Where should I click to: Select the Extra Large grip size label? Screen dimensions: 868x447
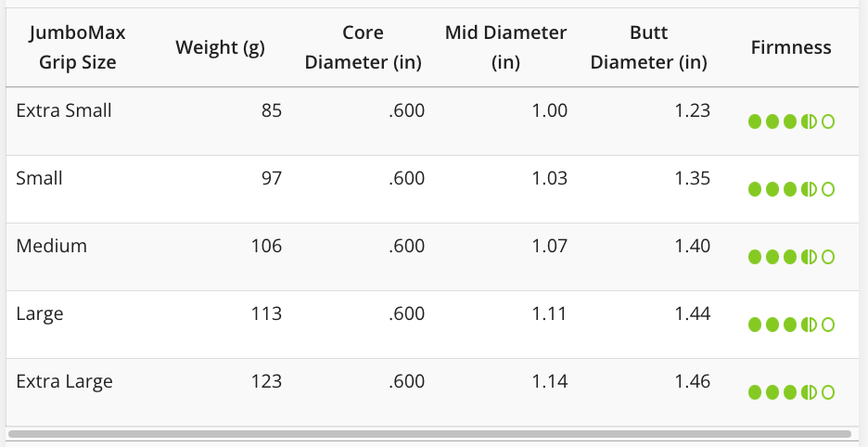(x=65, y=381)
